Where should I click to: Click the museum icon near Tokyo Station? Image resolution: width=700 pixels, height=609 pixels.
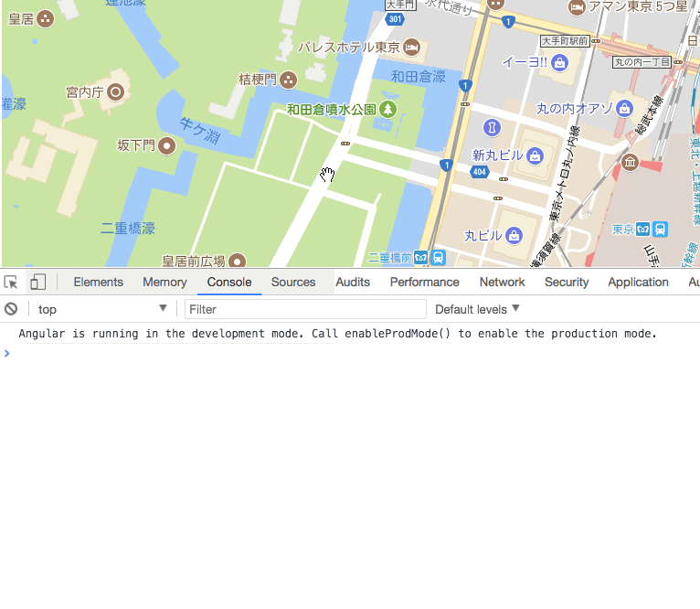click(x=630, y=162)
